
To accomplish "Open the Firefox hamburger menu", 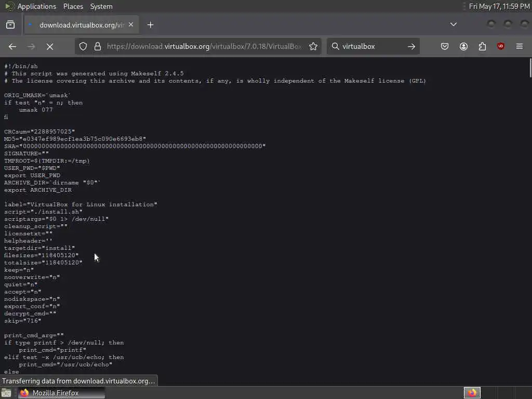I will [x=520, y=46].
